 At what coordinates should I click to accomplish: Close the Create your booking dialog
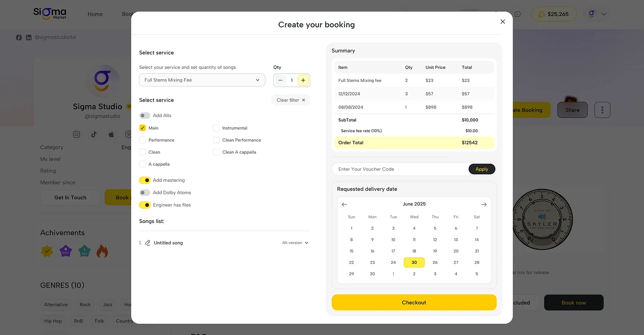pos(503,22)
